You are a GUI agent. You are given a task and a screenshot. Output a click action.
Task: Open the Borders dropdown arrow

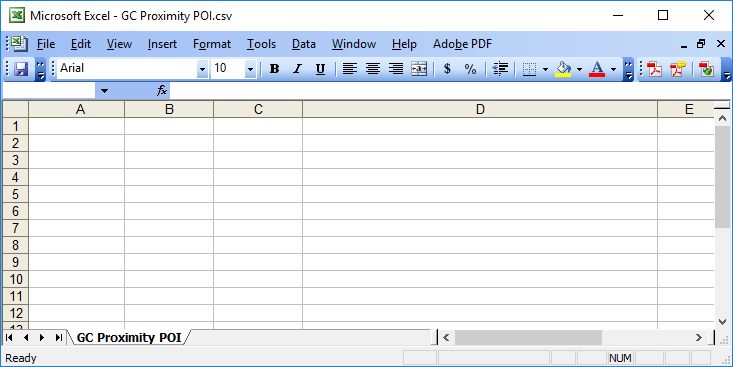(545, 70)
